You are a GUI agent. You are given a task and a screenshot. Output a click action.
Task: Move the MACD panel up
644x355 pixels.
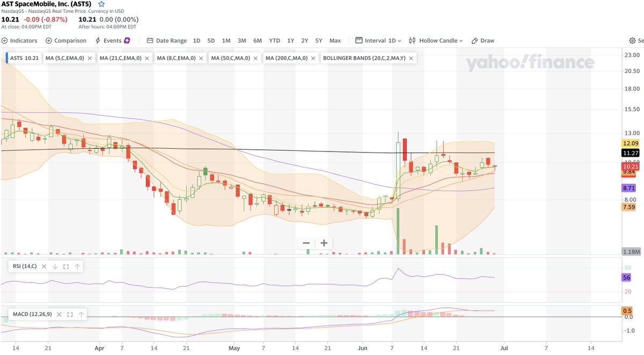82,314
